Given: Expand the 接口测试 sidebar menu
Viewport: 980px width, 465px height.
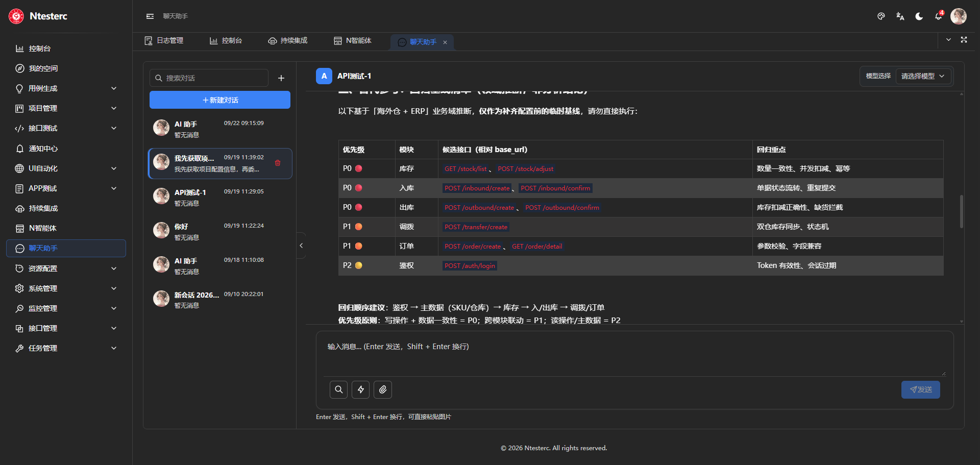Looking at the screenshot, I should point(66,128).
